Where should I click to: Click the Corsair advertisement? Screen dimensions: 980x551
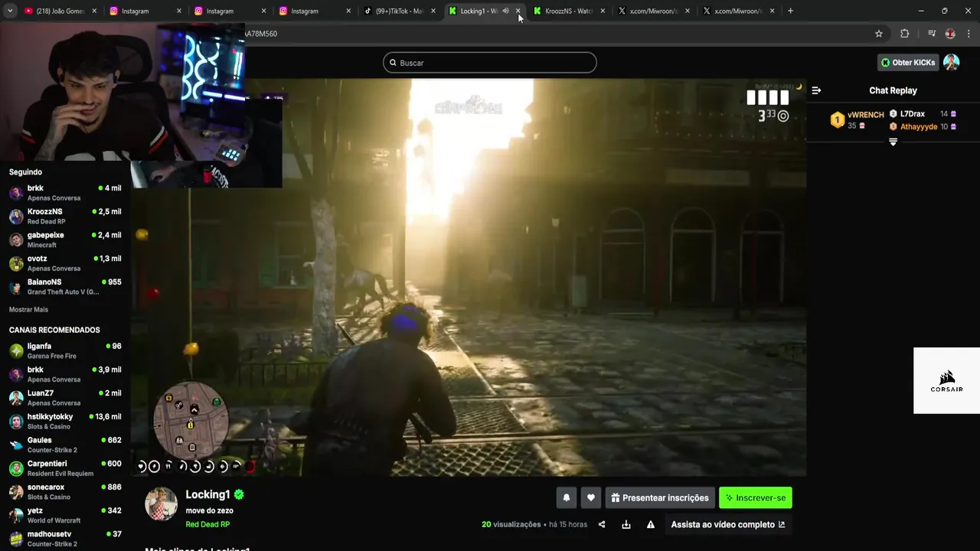[x=946, y=380]
